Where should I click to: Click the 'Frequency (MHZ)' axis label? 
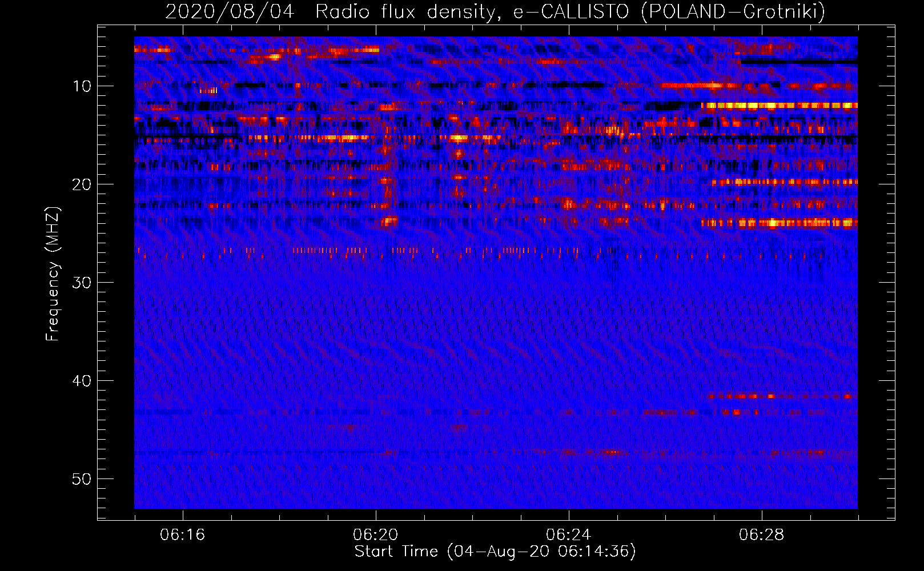[x=53, y=274]
